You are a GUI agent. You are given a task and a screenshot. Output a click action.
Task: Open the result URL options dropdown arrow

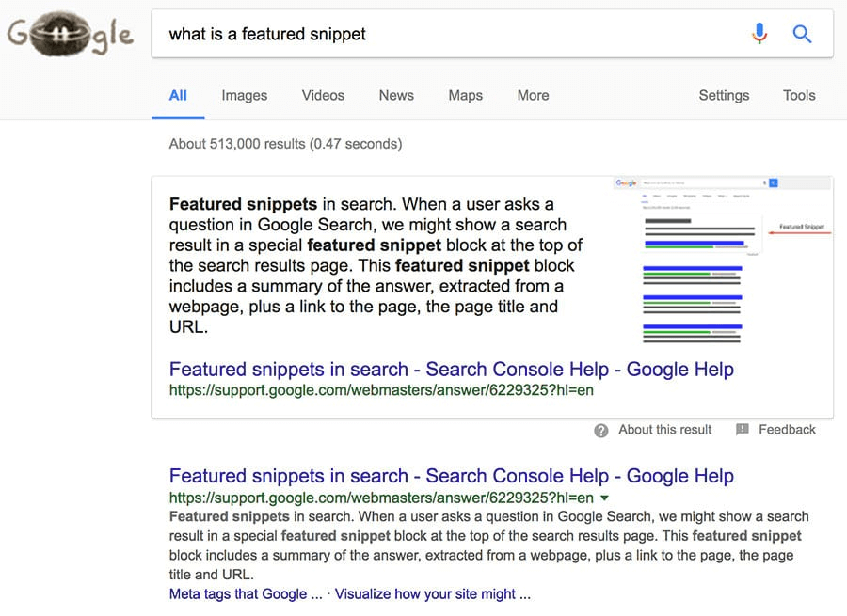point(606,498)
